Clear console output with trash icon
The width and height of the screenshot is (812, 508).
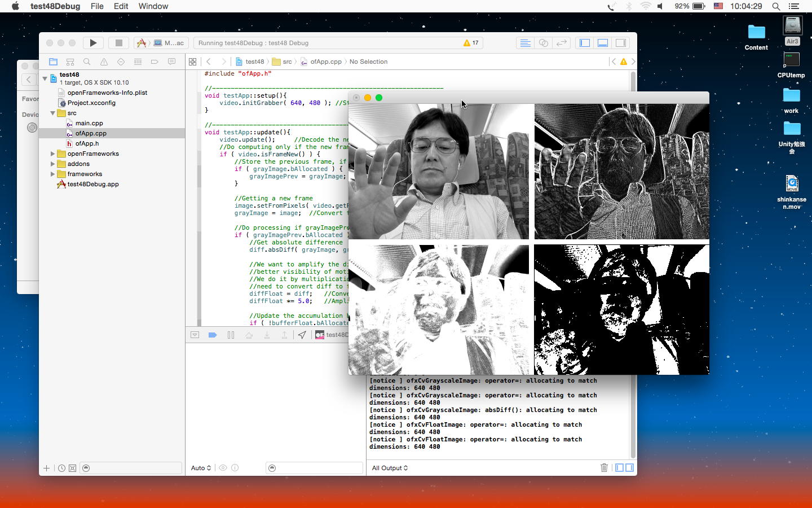point(604,467)
